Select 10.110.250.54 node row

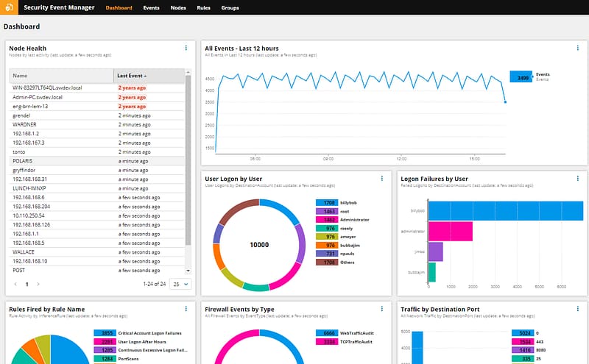coord(97,215)
